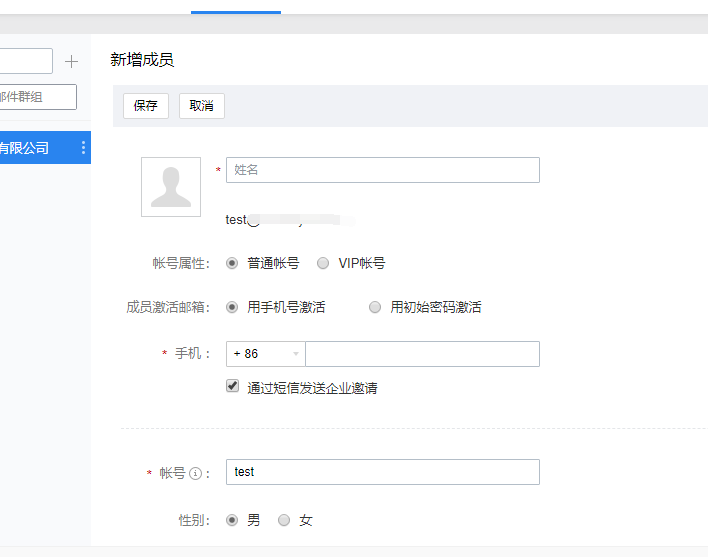The width and height of the screenshot is (708, 557).
Task: Choose the VIP帐号 radio option
Action: point(323,263)
